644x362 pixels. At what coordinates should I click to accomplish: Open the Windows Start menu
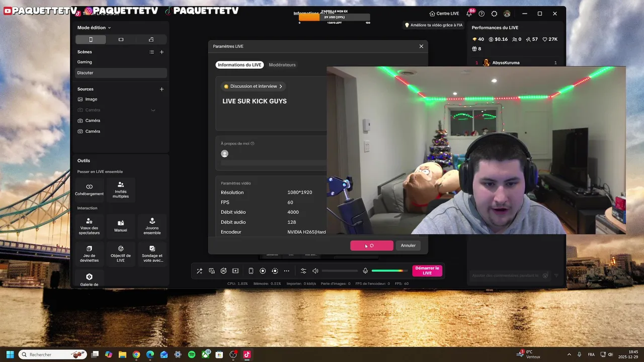tap(10, 354)
